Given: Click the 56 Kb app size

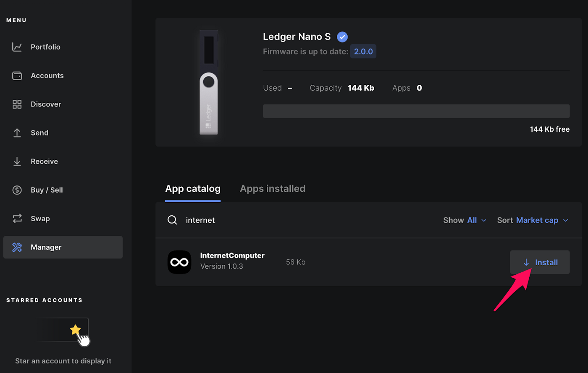Looking at the screenshot, I should 296,262.
